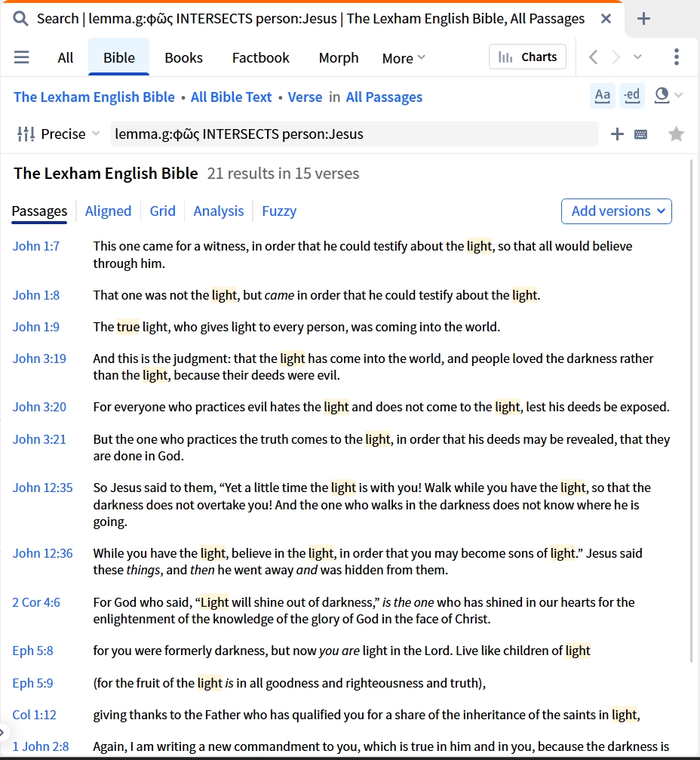Favorite this search with star icon
700x760 pixels.
677,134
